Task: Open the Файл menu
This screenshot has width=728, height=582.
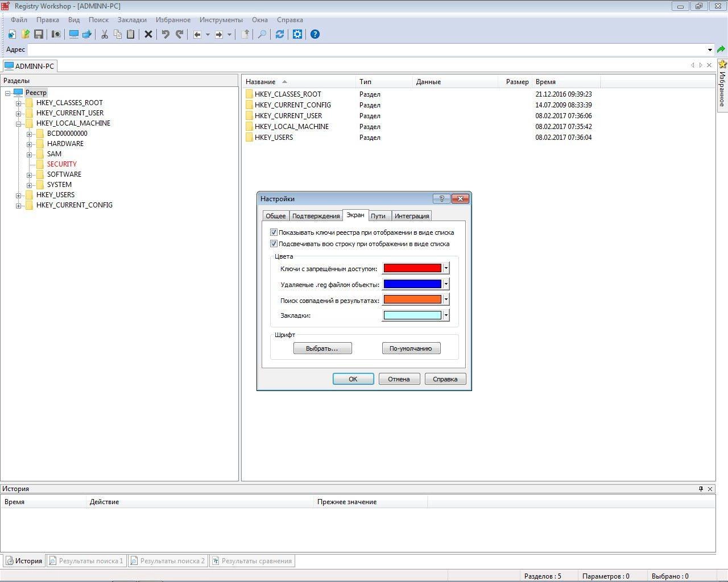Action: pos(19,19)
